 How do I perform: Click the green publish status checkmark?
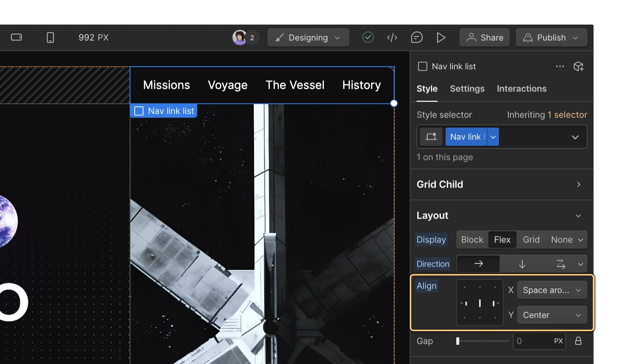pyautogui.click(x=368, y=37)
